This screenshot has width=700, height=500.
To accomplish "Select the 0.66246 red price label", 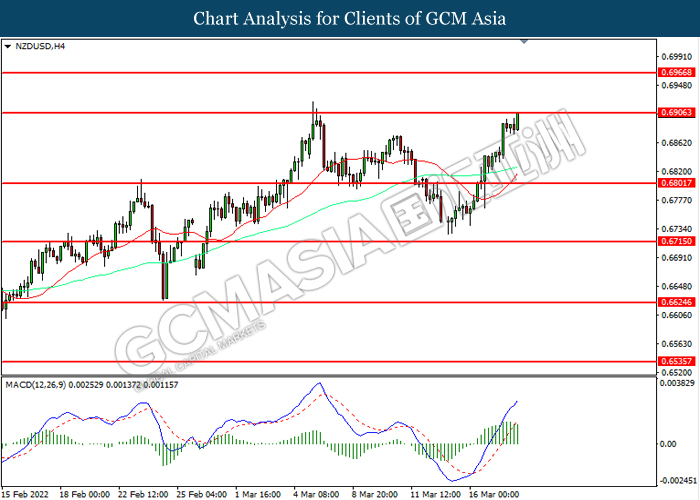I will (x=676, y=302).
